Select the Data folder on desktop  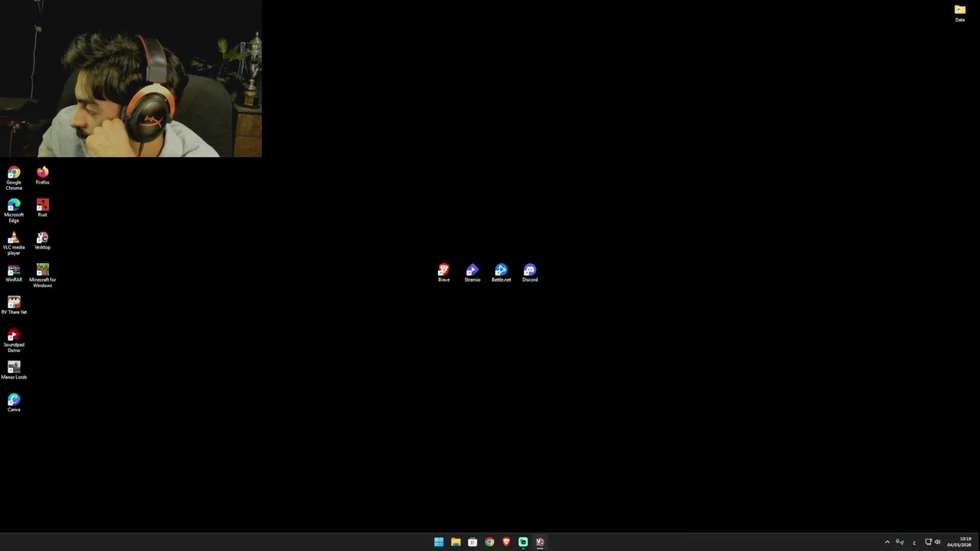point(960,13)
